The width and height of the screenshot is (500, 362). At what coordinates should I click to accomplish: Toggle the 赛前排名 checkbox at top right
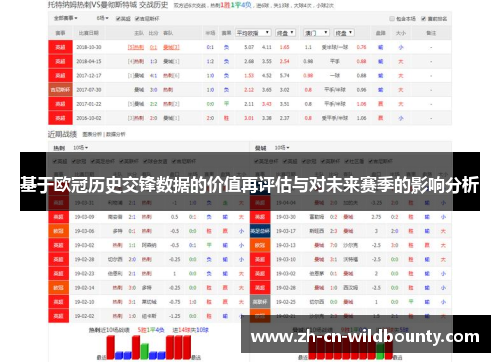[423, 19]
